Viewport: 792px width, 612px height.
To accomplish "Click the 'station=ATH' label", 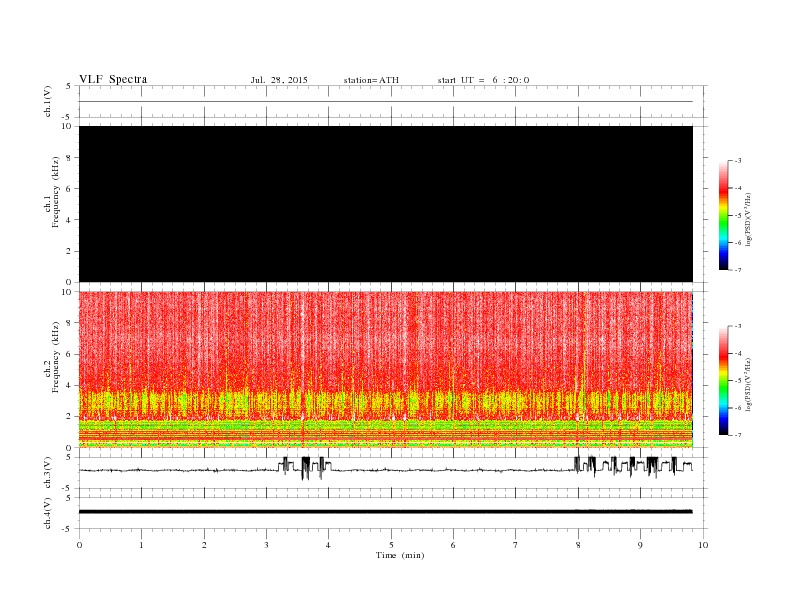I will coord(371,80).
